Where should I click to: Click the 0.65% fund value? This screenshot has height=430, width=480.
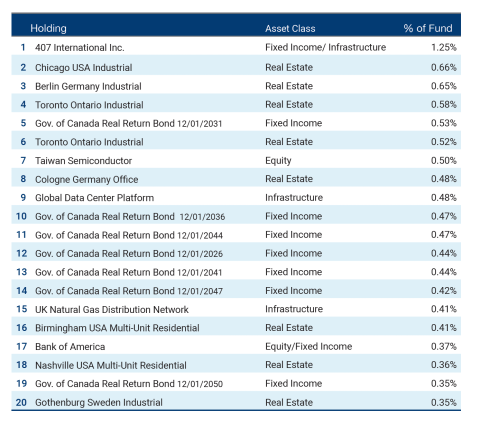click(x=444, y=86)
